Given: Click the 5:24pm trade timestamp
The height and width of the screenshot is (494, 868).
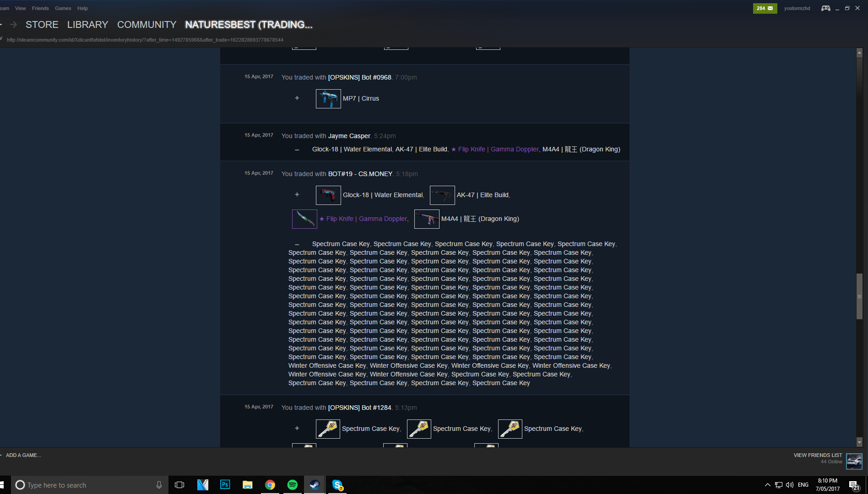Looking at the screenshot, I should [385, 136].
